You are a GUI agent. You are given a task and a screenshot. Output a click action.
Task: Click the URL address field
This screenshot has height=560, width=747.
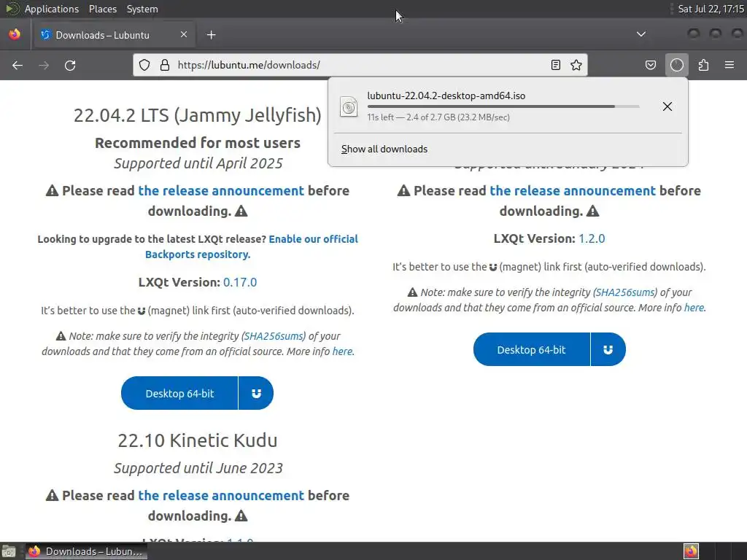(360, 65)
